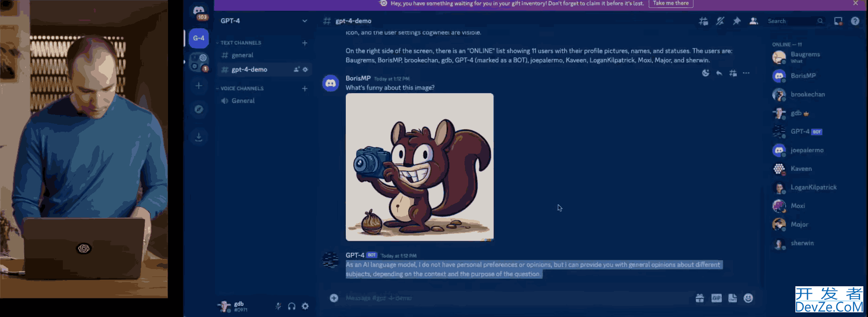Click BorisMP avatar beside his message
Screen dimensions: 868x317
tap(330, 83)
